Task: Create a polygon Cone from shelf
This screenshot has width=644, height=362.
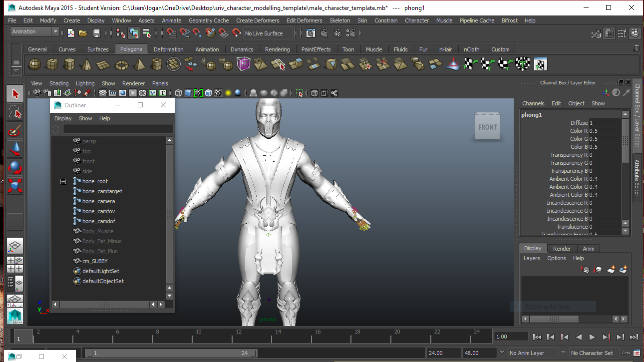Action: pos(86,64)
